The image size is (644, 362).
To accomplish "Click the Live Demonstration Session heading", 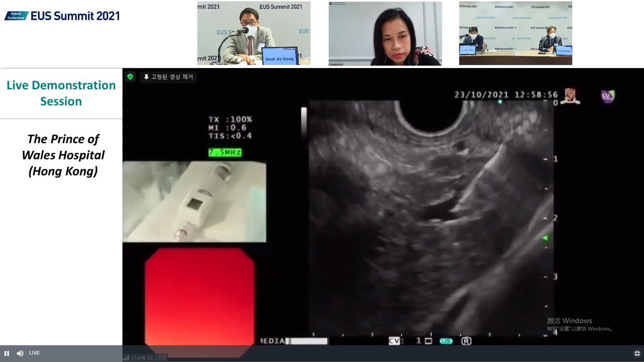I will tap(61, 93).
